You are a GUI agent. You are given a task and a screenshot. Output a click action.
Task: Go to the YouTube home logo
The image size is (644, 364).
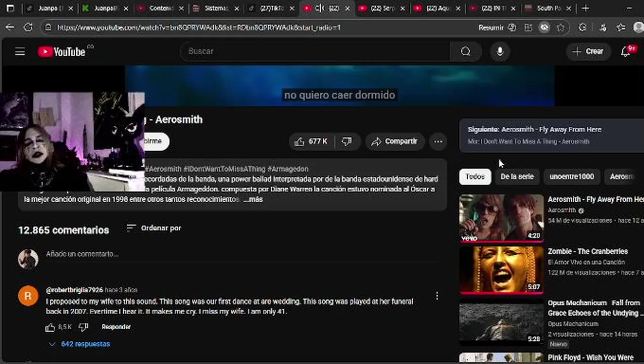(62, 52)
